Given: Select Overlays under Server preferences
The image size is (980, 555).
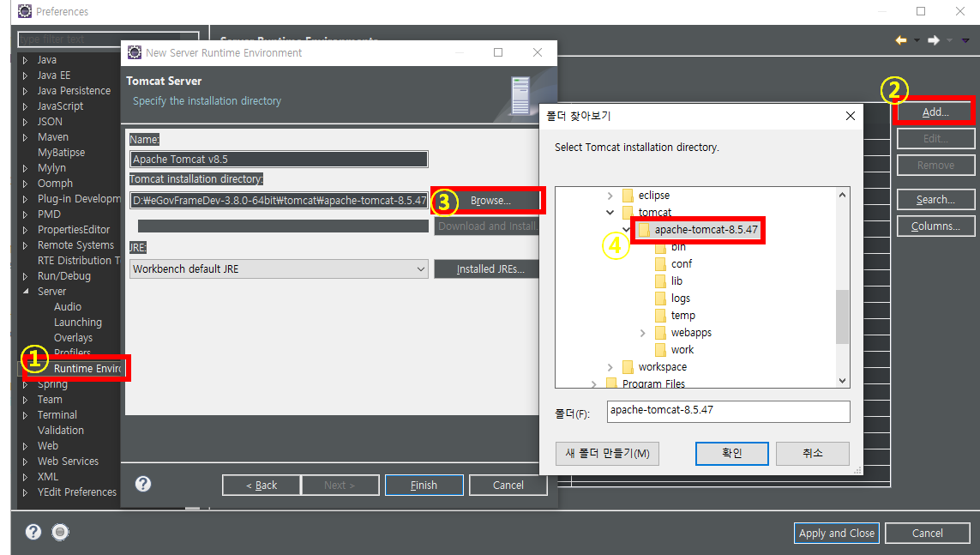Looking at the screenshot, I should click(x=73, y=337).
